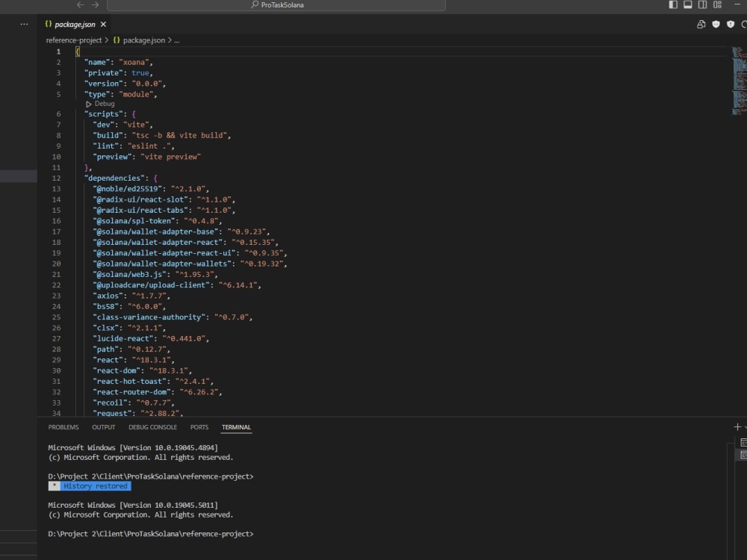Click the "lint": "eslint ." line

[x=134, y=146]
